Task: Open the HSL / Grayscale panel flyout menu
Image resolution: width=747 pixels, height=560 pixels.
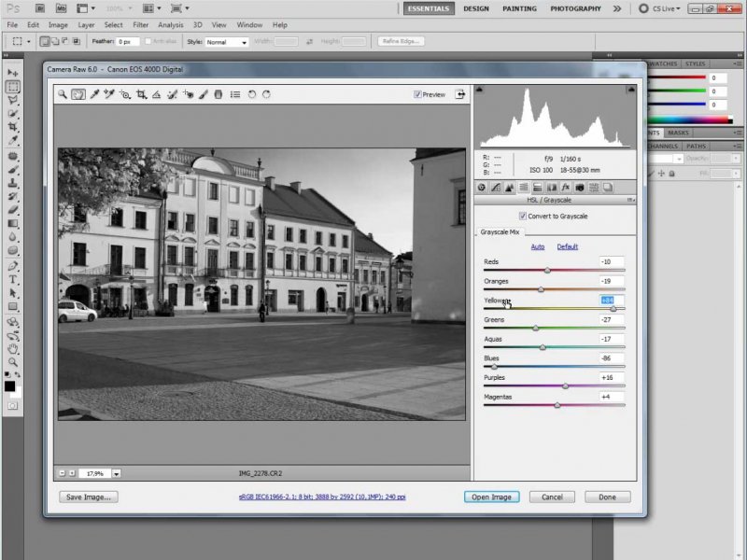Action: [633, 200]
